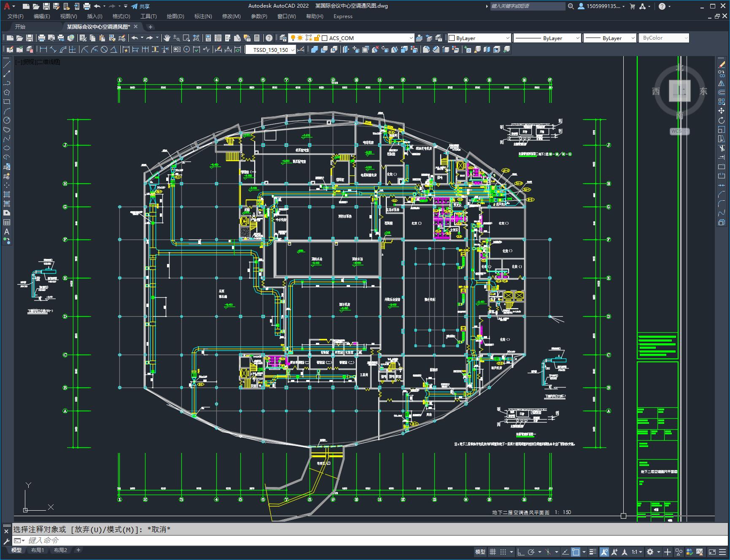Click the Undo arrow in quick access toolbar
Image resolution: width=730 pixels, height=560 pixels.
click(97, 6)
